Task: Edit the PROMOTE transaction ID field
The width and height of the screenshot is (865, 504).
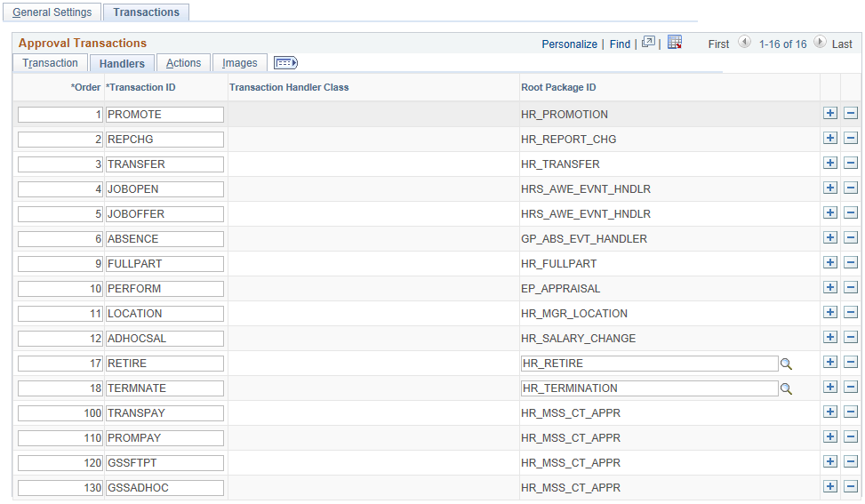Action: (x=164, y=115)
